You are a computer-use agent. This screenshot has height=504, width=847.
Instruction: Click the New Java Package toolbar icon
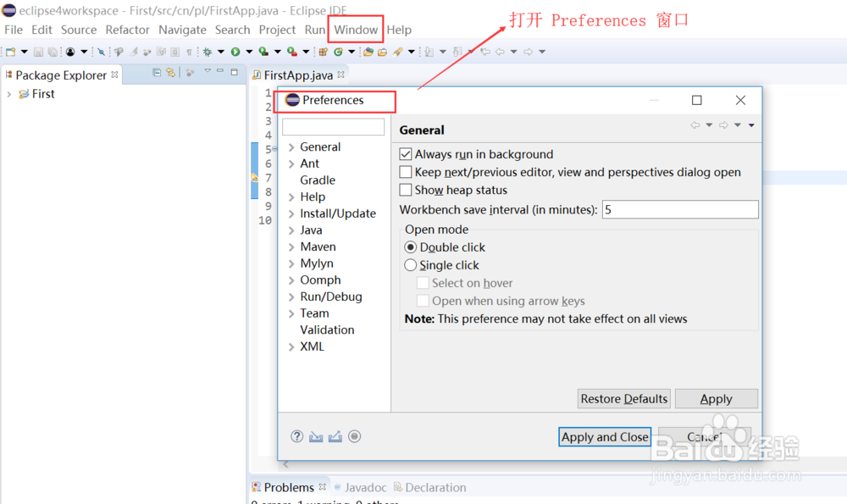coord(323,52)
